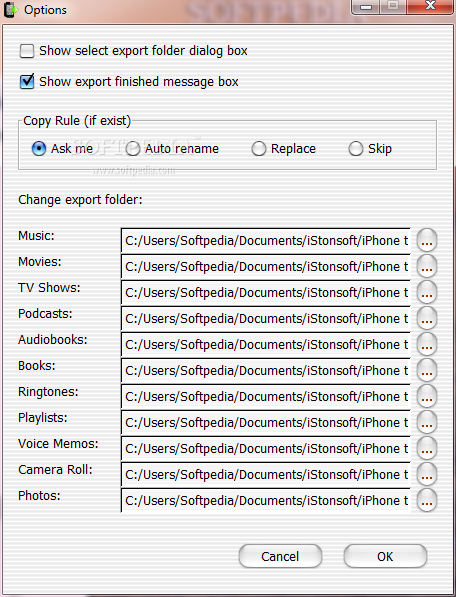Click the Books folder path field

click(266, 370)
